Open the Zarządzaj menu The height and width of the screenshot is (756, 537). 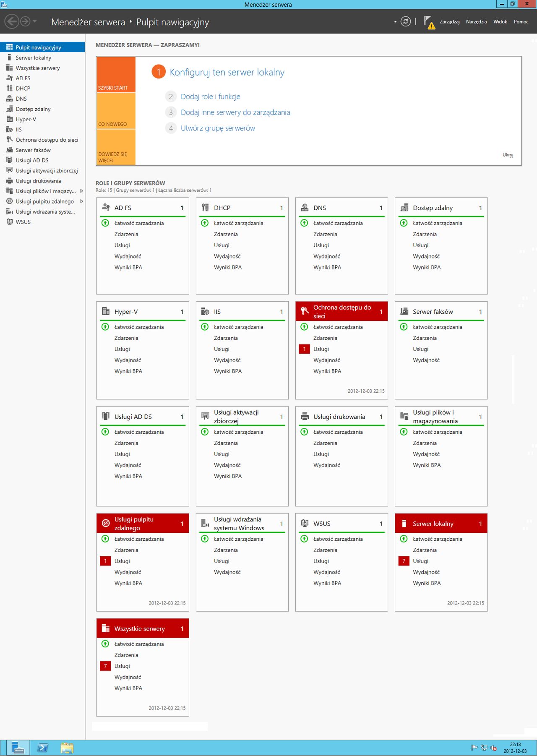(449, 22)
